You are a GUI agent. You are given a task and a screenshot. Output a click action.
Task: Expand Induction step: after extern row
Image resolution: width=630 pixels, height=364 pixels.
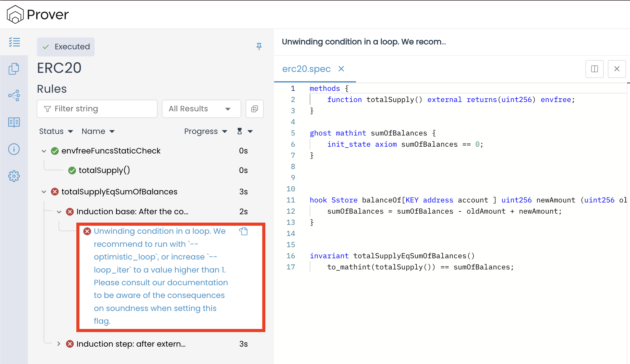(x=59, y=344)
